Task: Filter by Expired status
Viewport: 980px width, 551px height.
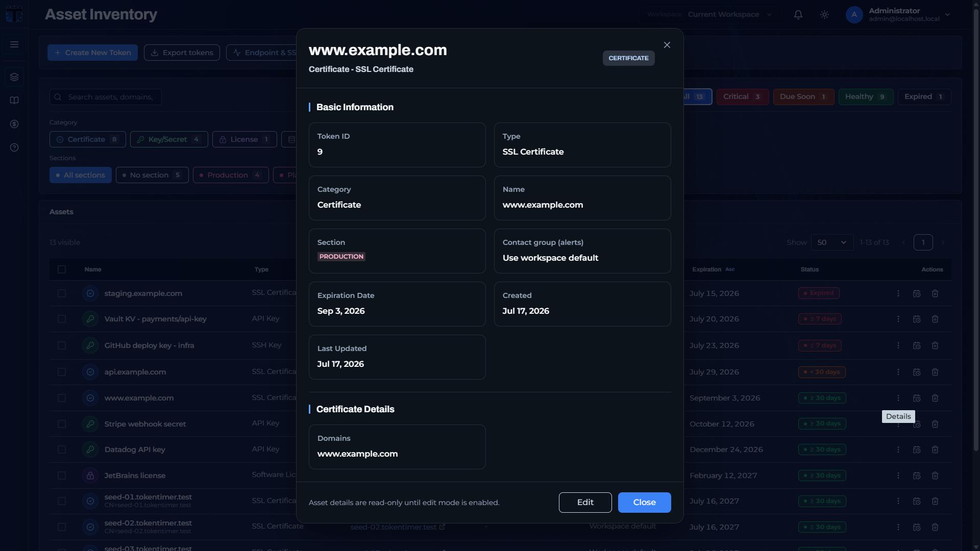Action: (924, 97)
